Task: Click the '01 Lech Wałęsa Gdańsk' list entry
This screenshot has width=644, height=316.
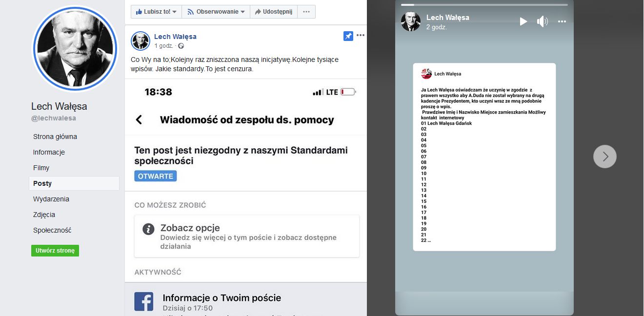Action: pos(446,123)
